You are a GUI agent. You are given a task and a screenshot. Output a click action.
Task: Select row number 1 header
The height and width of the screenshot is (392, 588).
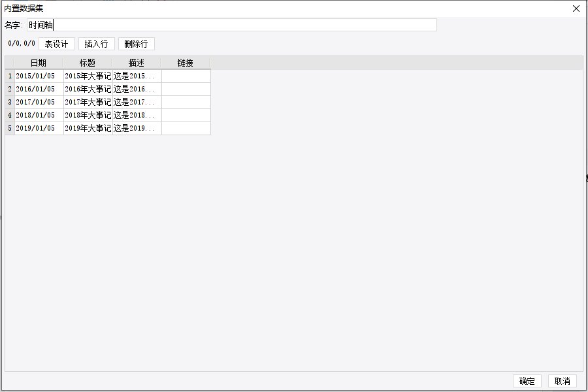10,76
